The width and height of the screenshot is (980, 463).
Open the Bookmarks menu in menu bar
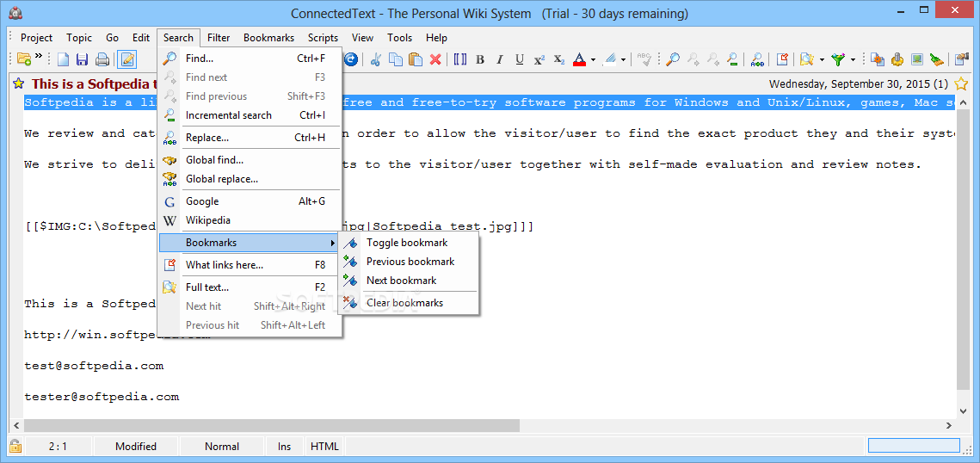pos(268,38)
